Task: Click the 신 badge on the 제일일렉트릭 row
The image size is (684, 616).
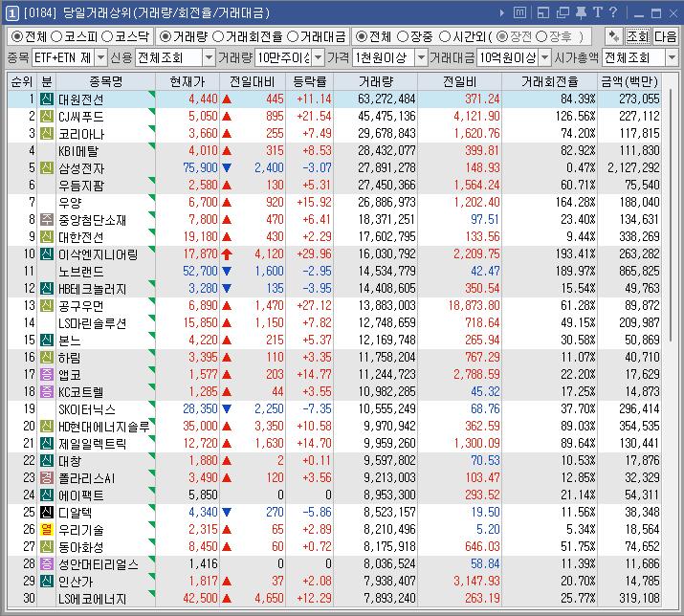Action: (x=46, y=443)
